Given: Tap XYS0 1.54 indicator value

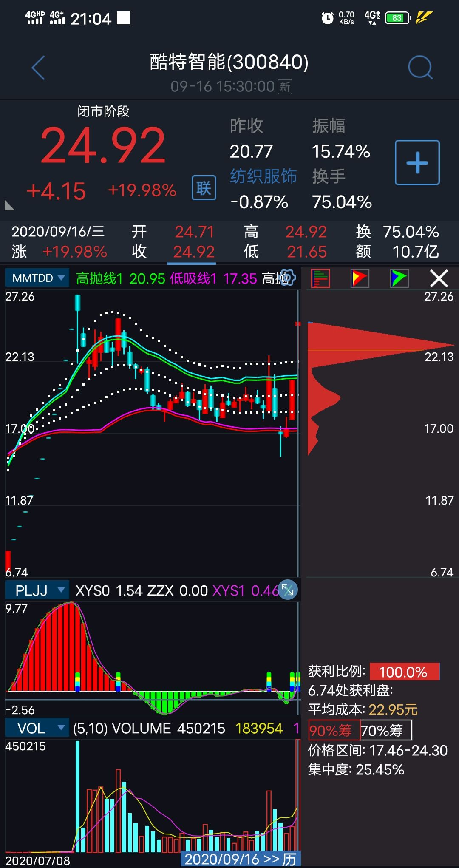Looking at the screenshot, I should click(x=109, y=590).
